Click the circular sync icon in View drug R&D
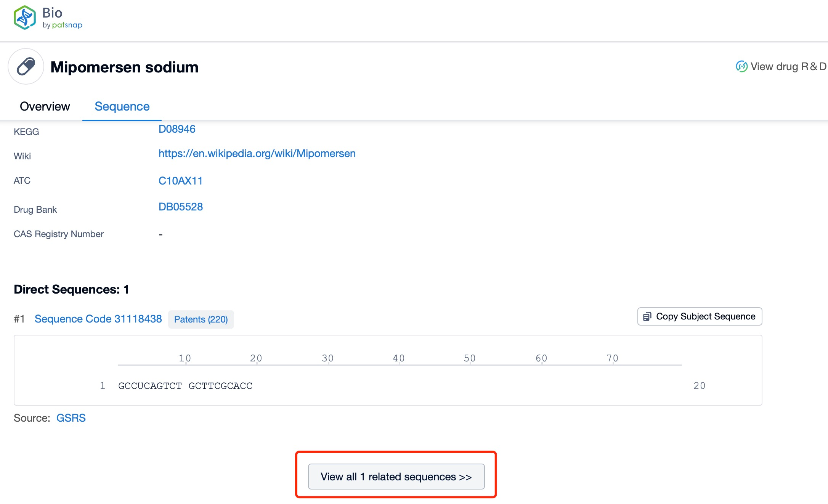The width and height of the screenshot is (828, 504). [741, 67]
